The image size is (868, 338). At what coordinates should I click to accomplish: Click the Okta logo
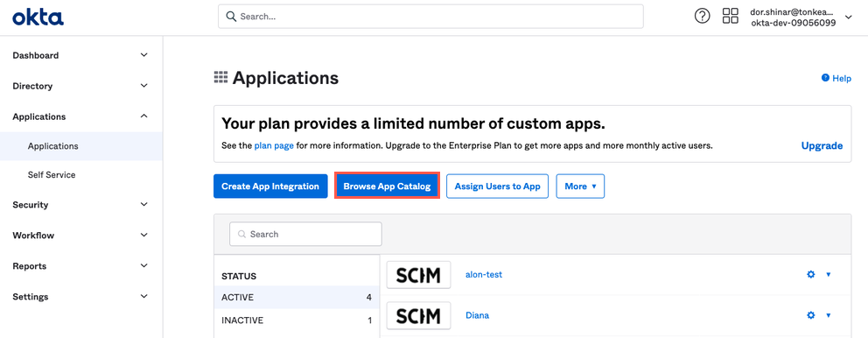coord(38,18)
